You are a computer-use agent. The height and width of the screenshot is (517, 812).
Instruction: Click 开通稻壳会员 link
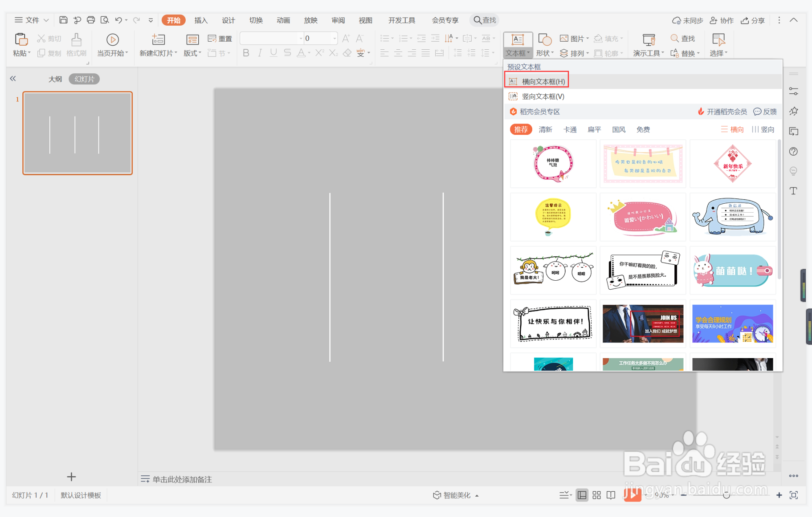click(726, 112)
